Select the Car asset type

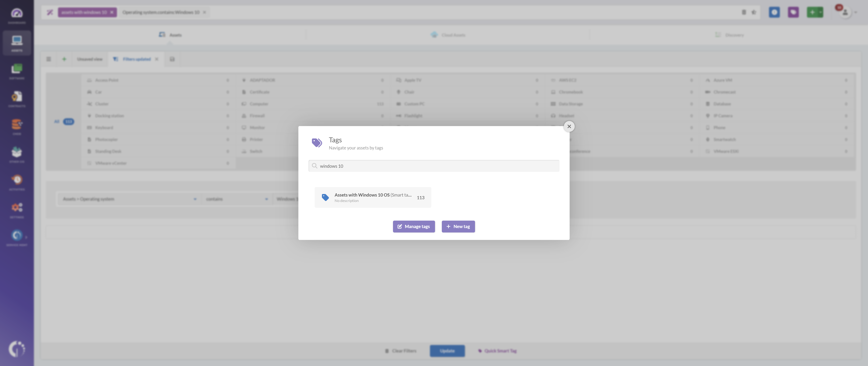(158, 92)
